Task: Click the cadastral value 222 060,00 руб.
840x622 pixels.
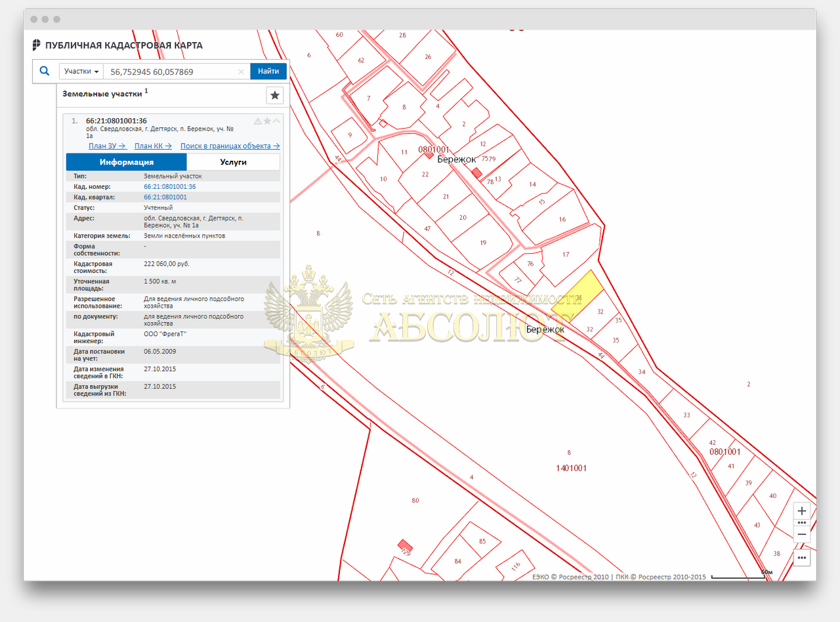Action: (167, 264)
